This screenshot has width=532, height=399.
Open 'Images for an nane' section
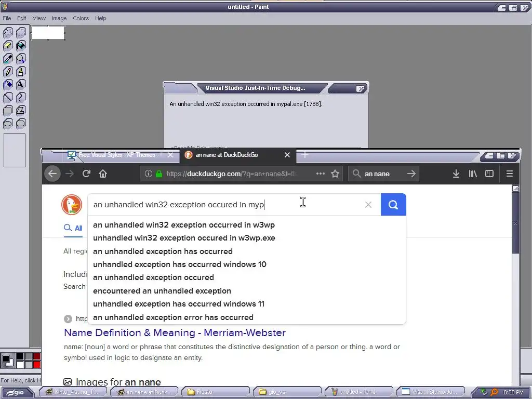click(x=112, y=382)
